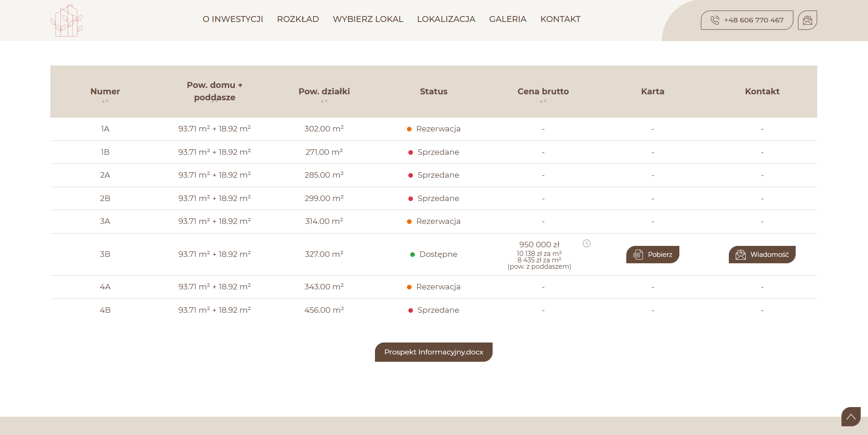The height and width of the screenshot is (435, 868).
Task: Click the green Dostępne status dot
Action: pyautogui.click(x=412, y=255)
